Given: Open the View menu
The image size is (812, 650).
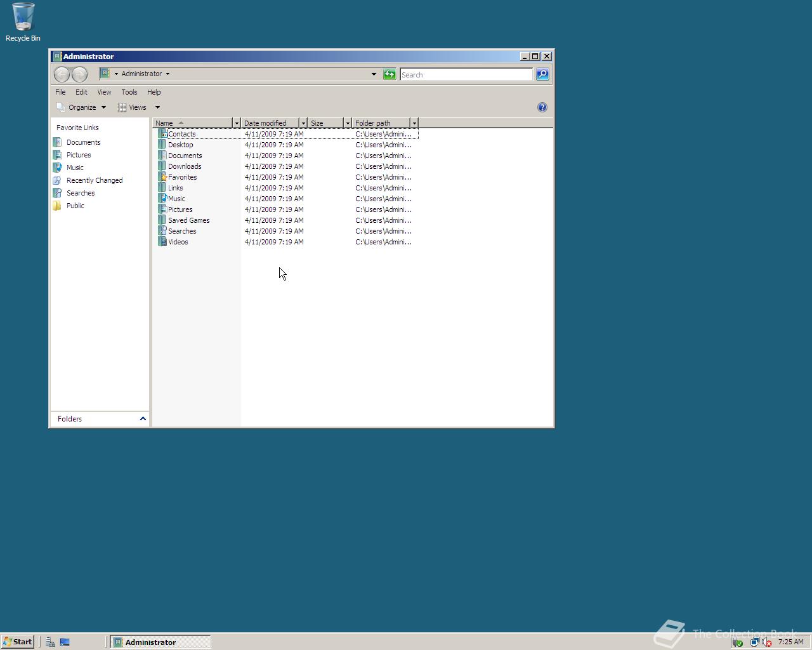Looking at the screenshot, I should (104, 92).
